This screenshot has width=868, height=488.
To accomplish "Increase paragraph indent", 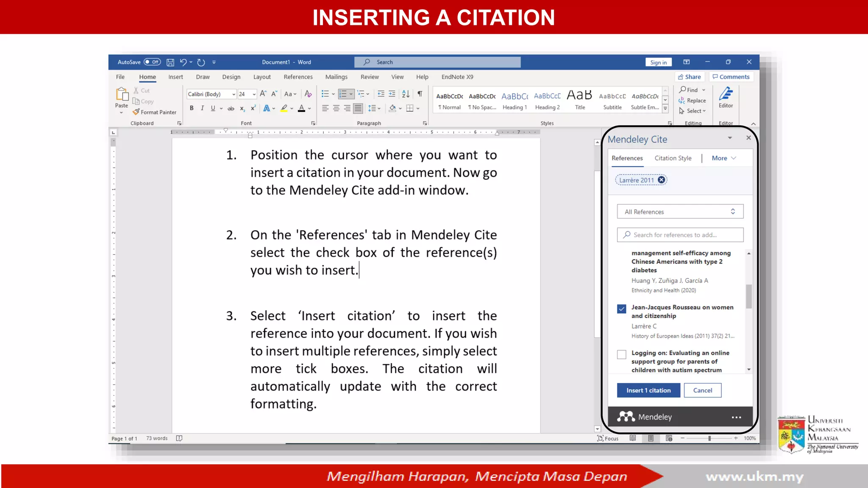I will click(392, 94).
